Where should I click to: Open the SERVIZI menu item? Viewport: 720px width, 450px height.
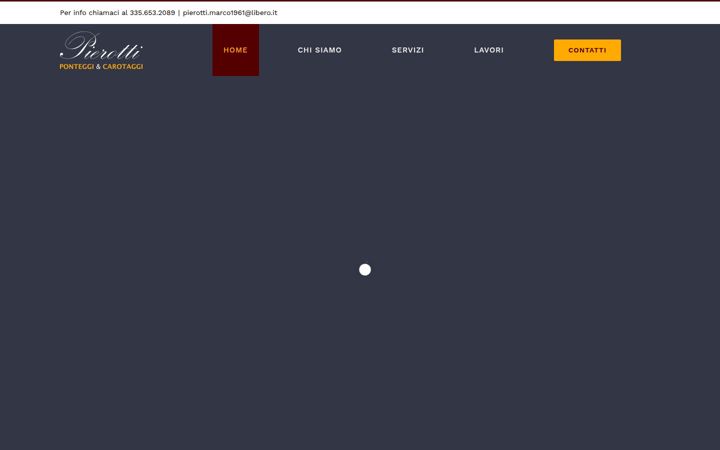click(408, 50)
